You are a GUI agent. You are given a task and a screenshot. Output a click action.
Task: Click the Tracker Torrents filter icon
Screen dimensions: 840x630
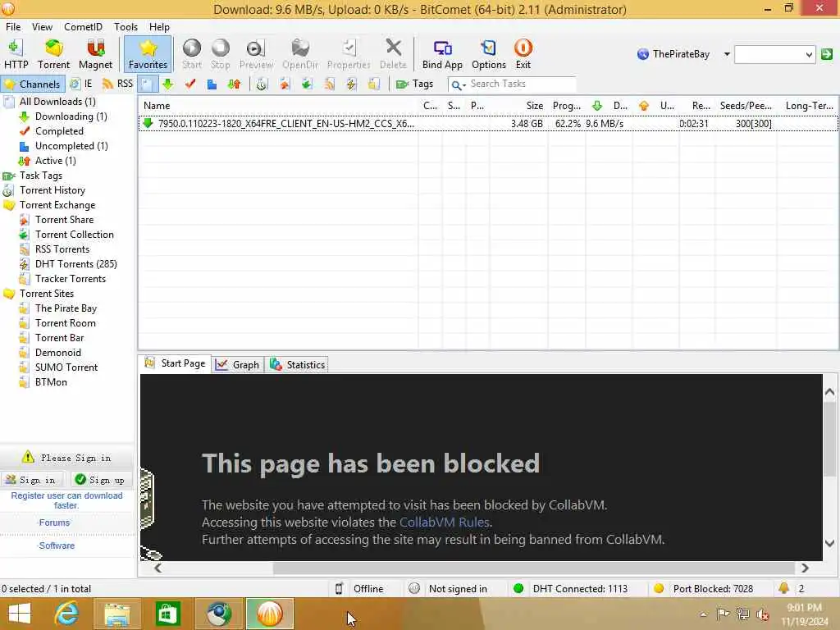click(374, 84)
